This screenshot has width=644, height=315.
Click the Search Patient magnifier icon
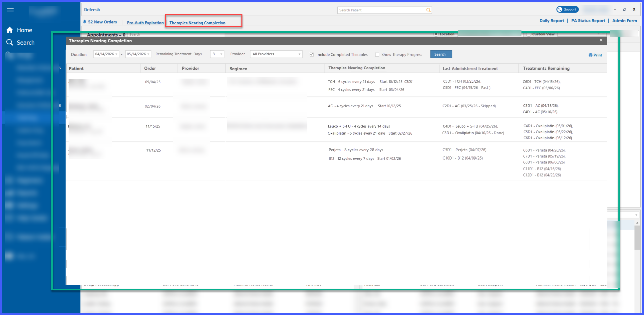pos(429,10)
